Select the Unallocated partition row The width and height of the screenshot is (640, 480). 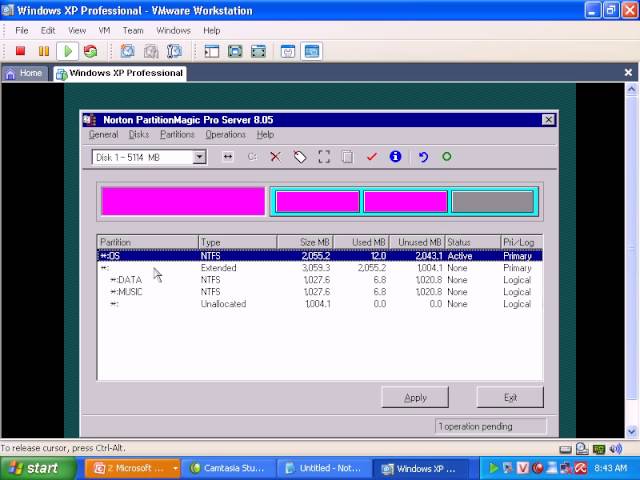pos(320,304)
